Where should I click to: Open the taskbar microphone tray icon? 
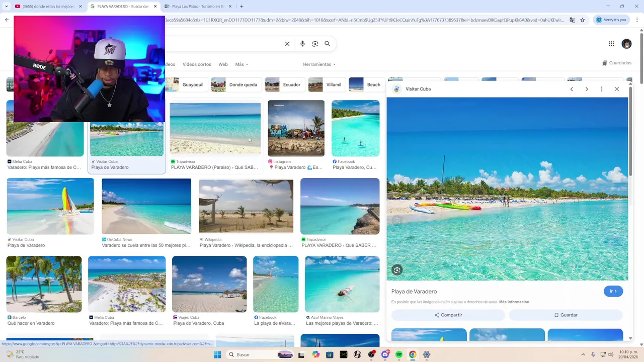(x=593, y=354)
